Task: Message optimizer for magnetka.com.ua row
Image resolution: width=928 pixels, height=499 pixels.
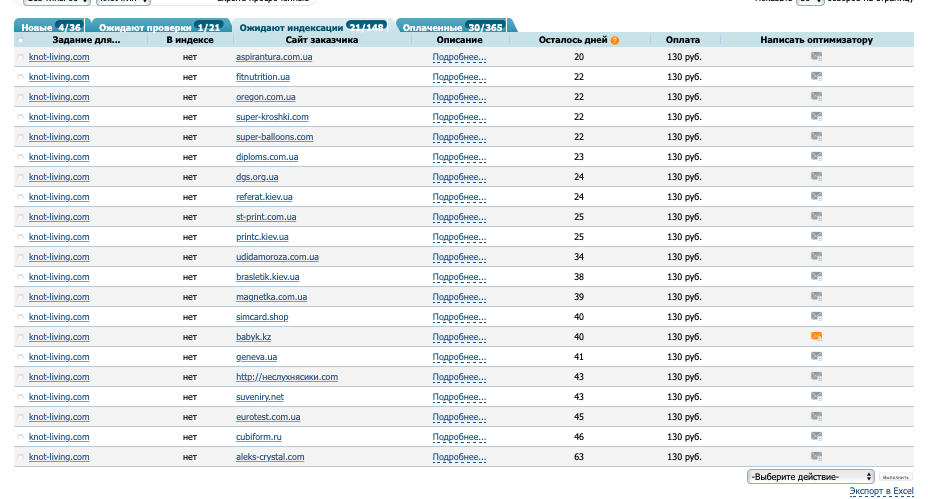Action: tap(816, 297)
